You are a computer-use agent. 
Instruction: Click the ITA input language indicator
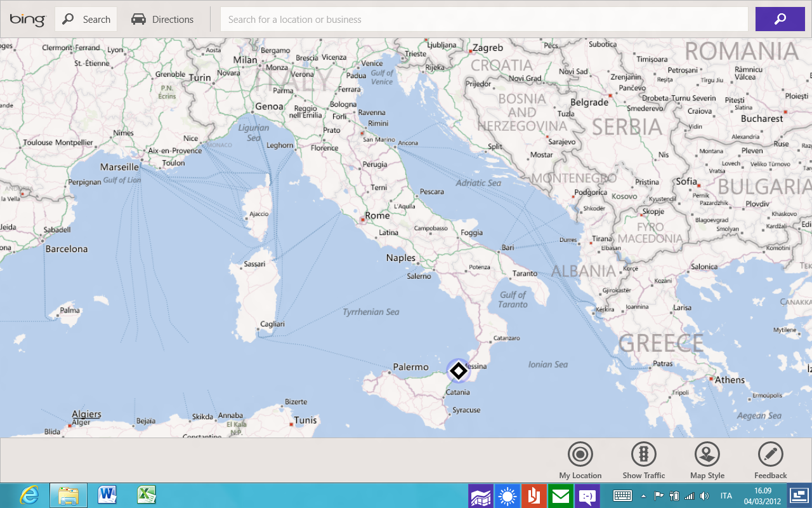tap(726, 496)
